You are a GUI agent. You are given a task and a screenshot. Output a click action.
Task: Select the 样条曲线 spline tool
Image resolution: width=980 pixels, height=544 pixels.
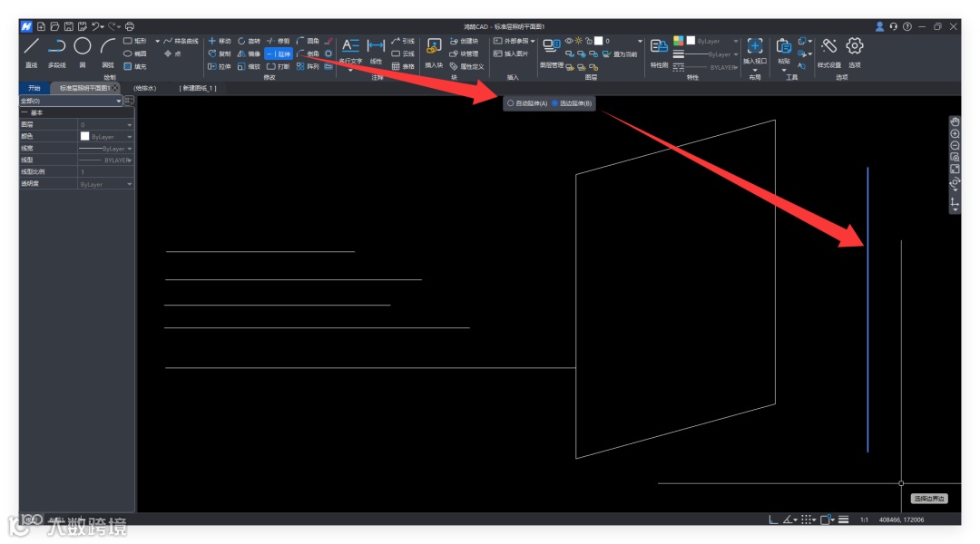tap(181, 41)
